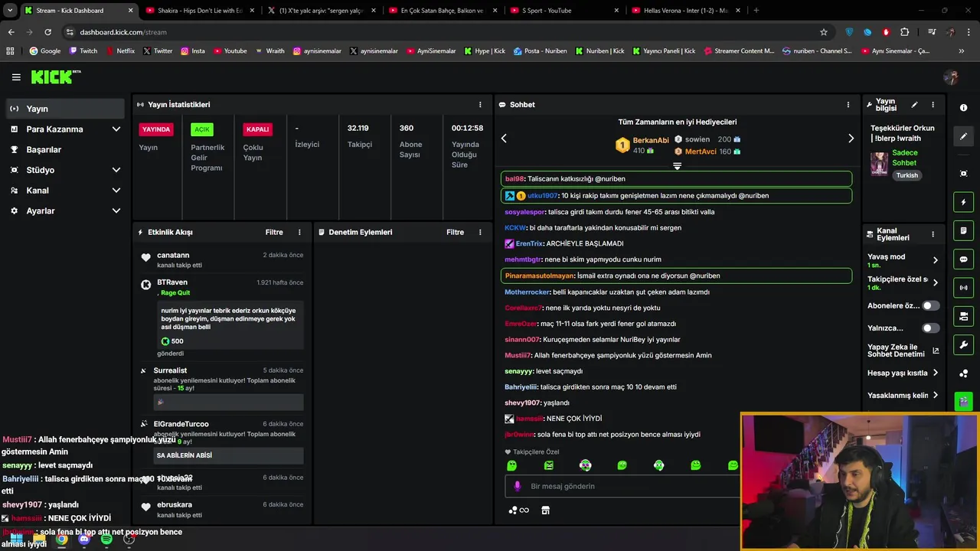
Task: Open the shop icon below the chat input
Action: pos(545,510)
